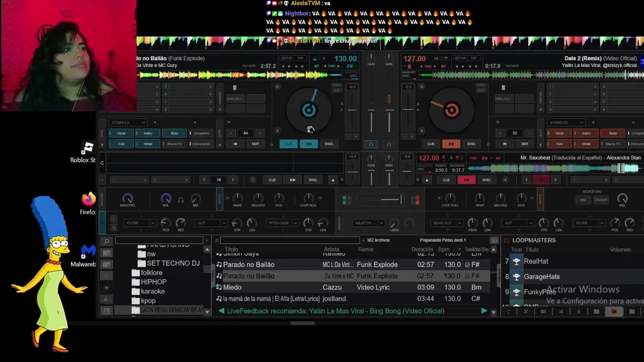Open the ECHO OUT effect dropdown
The image size is (644, 362).
click(447, 223)
